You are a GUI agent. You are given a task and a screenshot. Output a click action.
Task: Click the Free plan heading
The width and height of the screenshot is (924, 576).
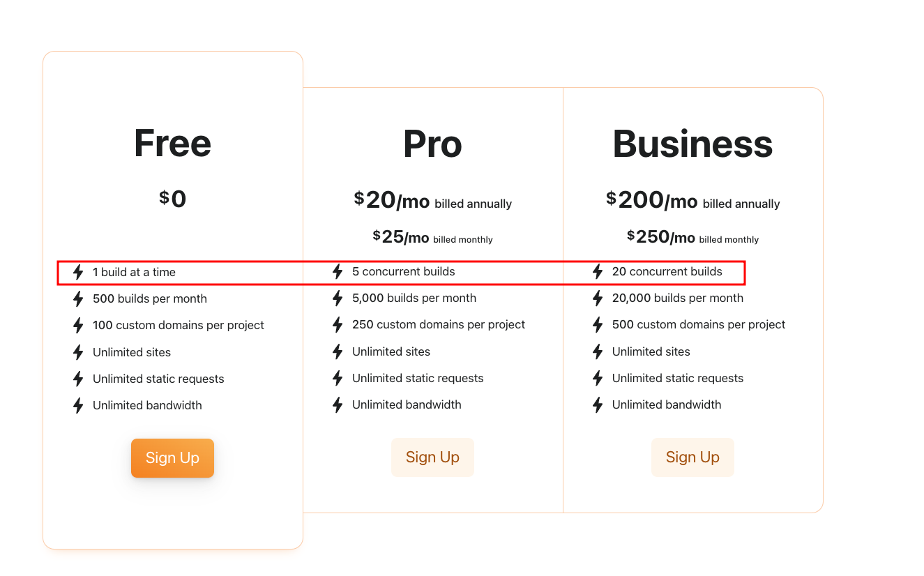[172, 143]
